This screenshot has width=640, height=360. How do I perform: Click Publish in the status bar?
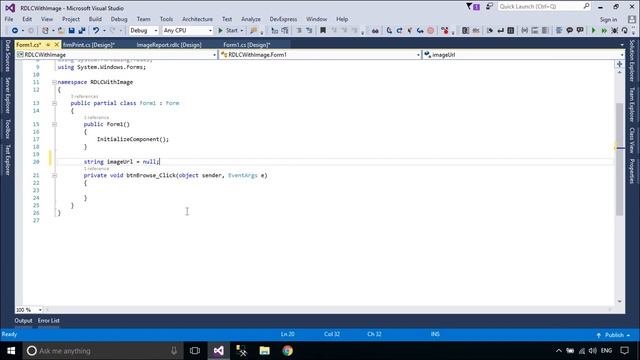pyautogui.click(x=613, y=335)
